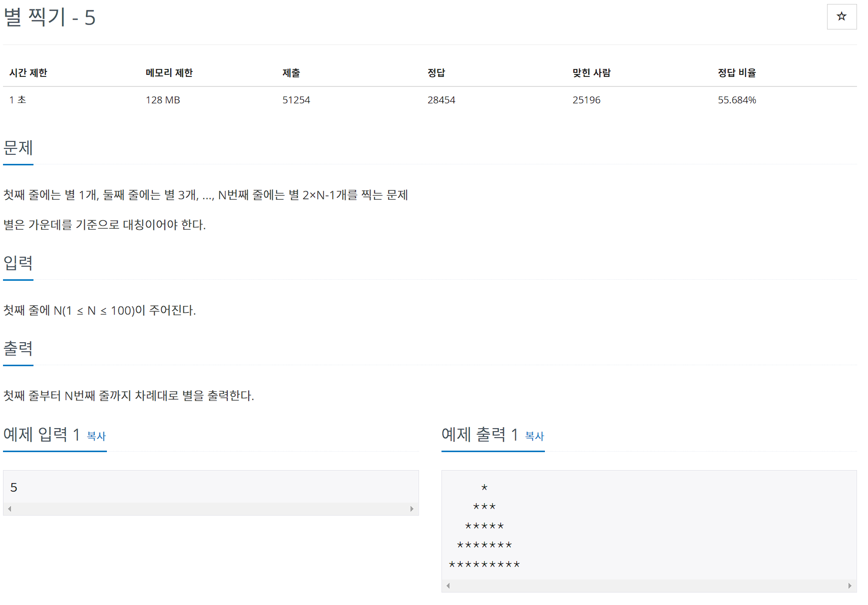
Task: Click the 출력 section heading
Action: [x=18, y=348]
